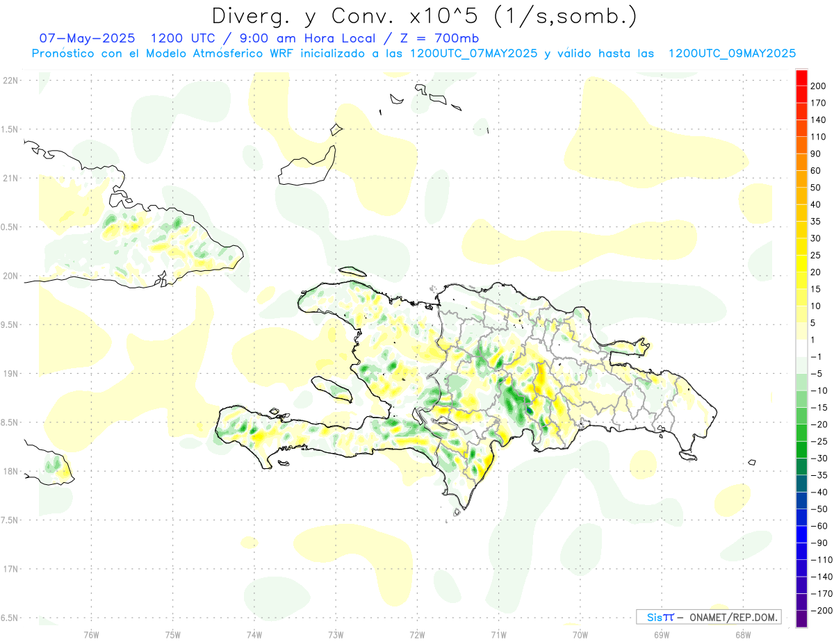Screen dimensions: 834x644
Task: Click the orange colorbar swatch between 90 and 60
Action: pos(801,162)
